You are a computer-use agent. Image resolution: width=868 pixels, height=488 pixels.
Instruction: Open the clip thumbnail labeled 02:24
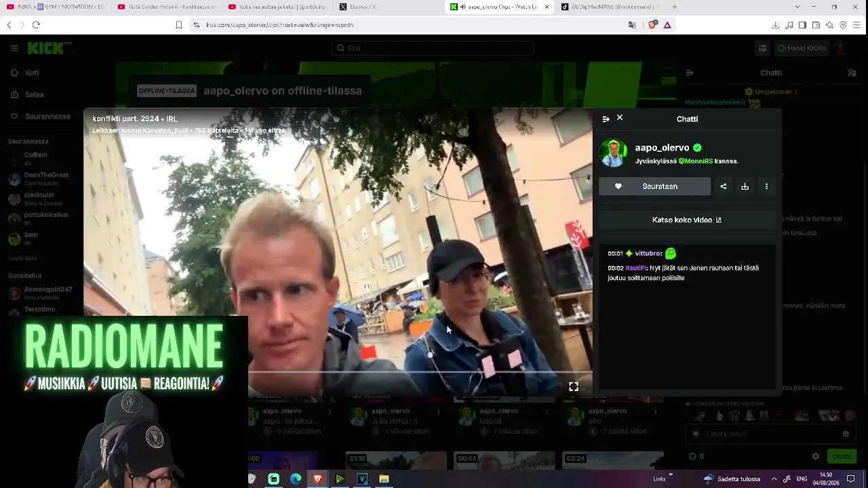613,461
